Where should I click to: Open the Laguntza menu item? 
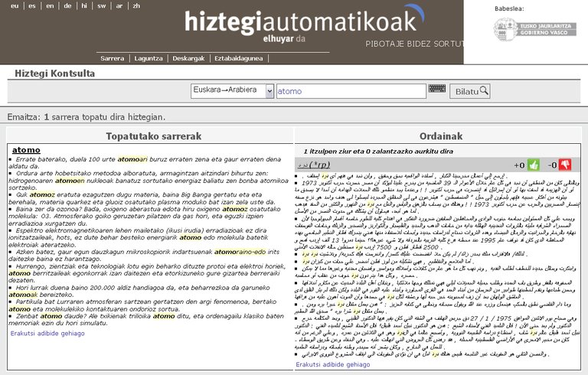tap(148, 58)
